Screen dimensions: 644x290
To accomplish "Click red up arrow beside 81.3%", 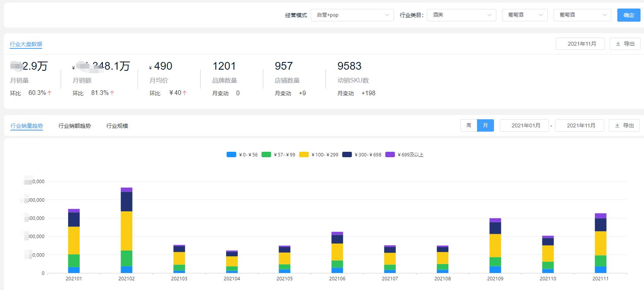I will (x=112, y=93).
